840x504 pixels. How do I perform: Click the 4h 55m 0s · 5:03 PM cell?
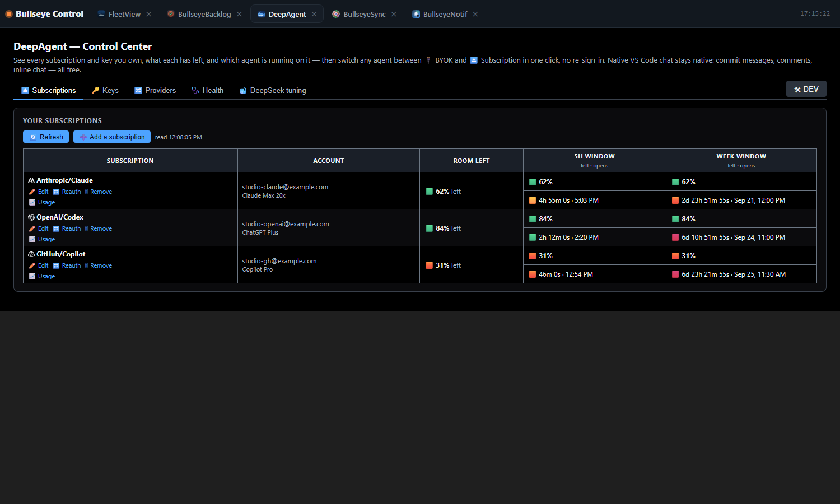595,200
